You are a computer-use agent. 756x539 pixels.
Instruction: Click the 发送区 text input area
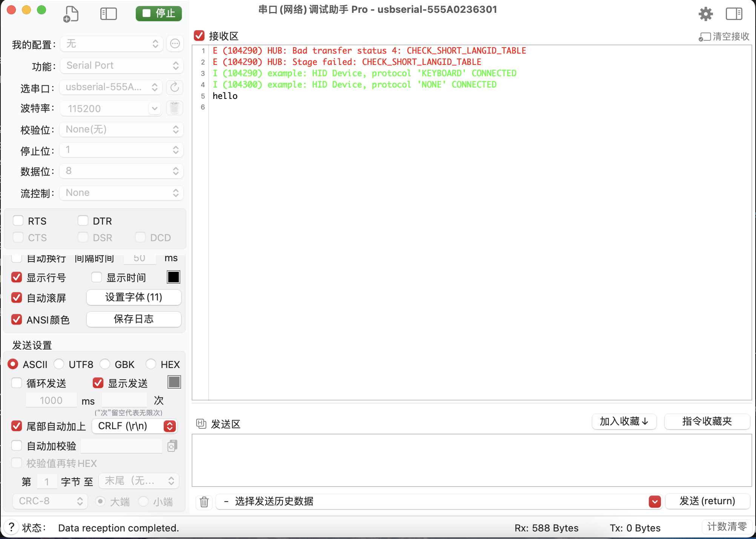472,460
